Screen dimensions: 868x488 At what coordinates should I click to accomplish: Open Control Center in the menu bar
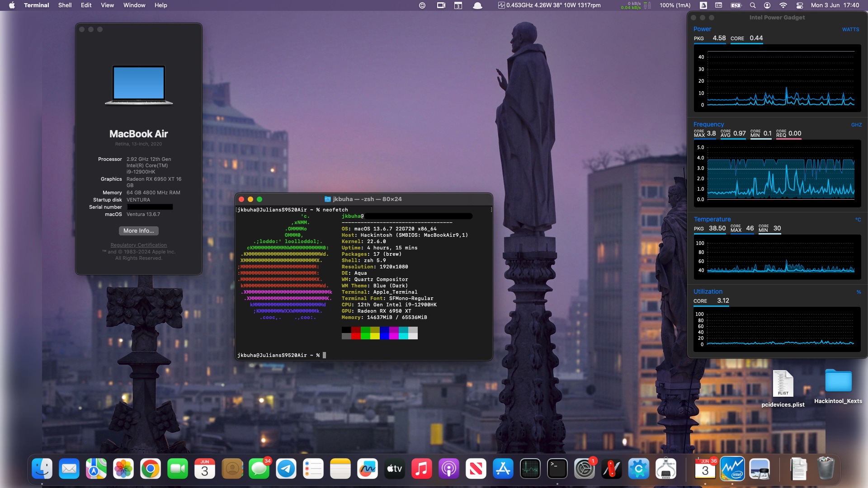[800, 5]
